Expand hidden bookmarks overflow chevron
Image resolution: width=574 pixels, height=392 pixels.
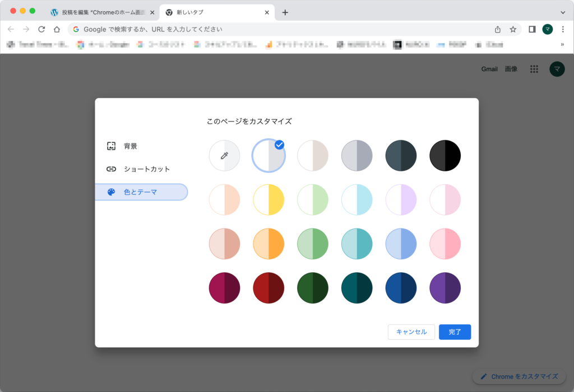[x=562, y=45]
